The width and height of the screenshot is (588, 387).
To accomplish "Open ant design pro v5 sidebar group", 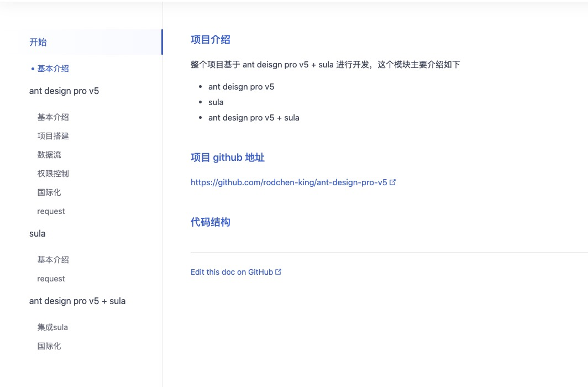I will [64, 91].
